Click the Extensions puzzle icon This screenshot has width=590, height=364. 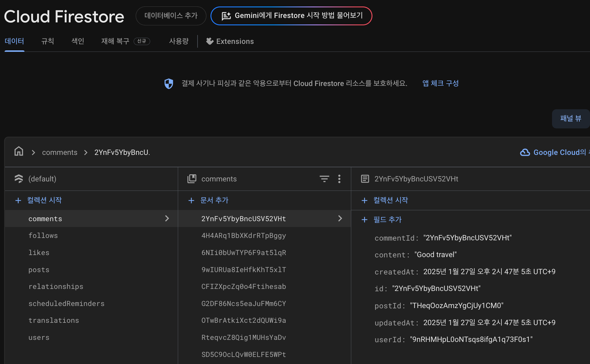coord(210,41)
